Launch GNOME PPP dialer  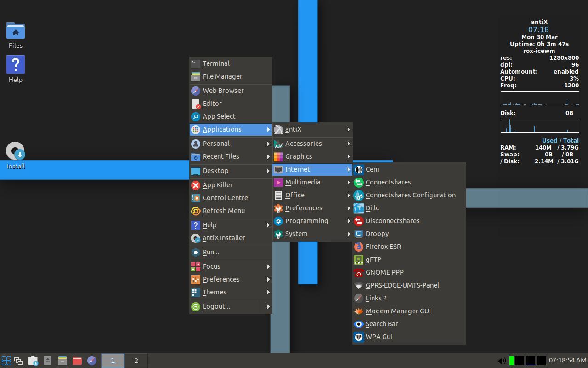coord(409,272)
